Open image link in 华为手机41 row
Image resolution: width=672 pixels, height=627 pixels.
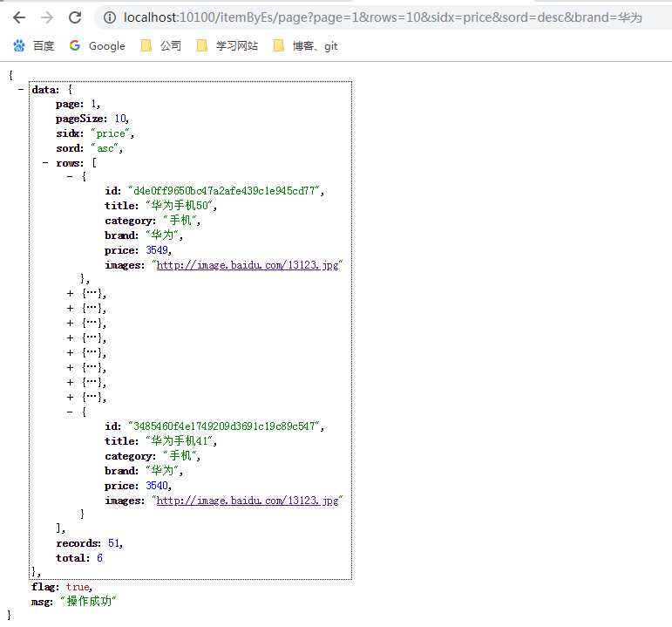coord(248,501)
